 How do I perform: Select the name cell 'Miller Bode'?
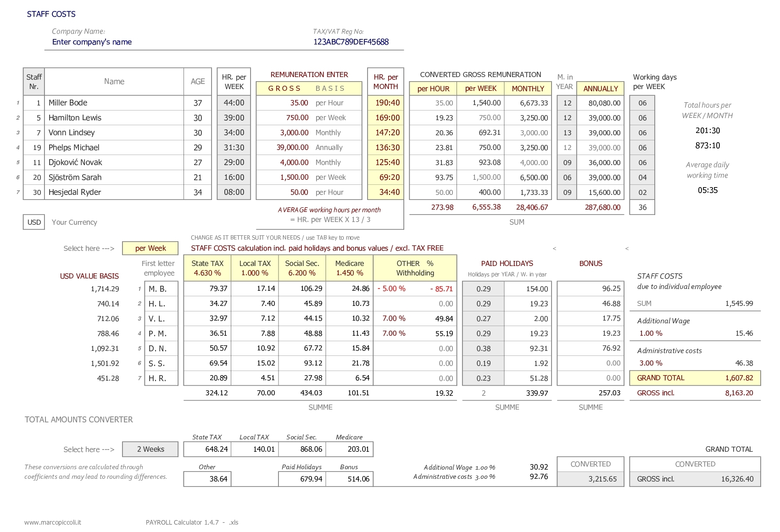pos(114,103)
